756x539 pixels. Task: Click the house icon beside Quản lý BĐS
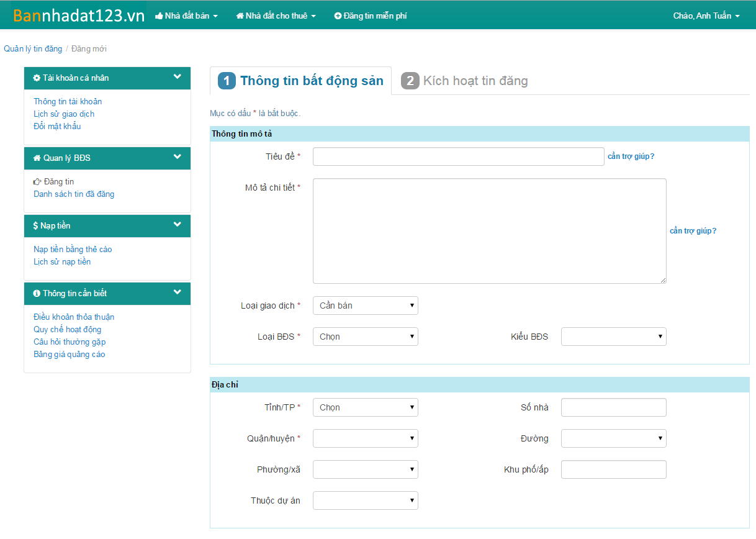[37, 158]
